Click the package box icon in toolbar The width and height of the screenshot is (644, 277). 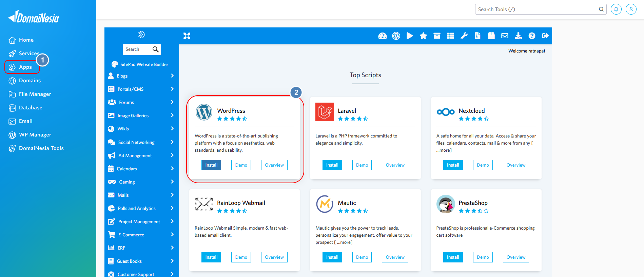[491, 36]
